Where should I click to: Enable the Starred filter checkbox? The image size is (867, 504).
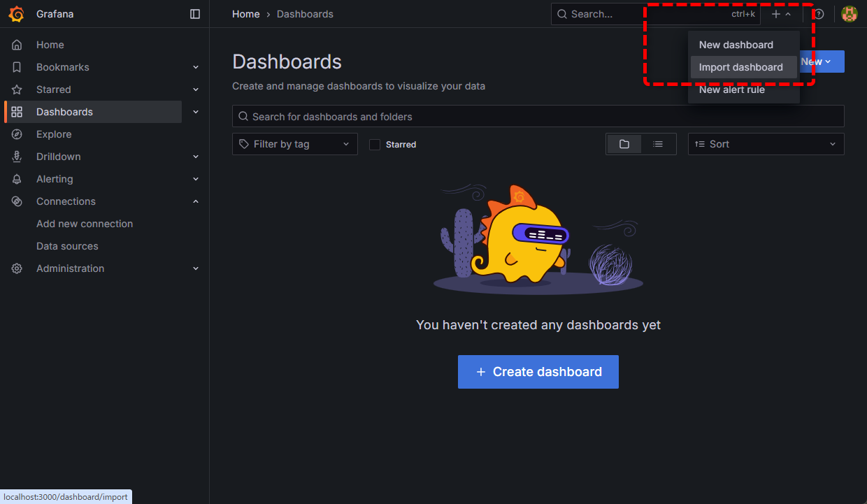click(x=375, y=145)
